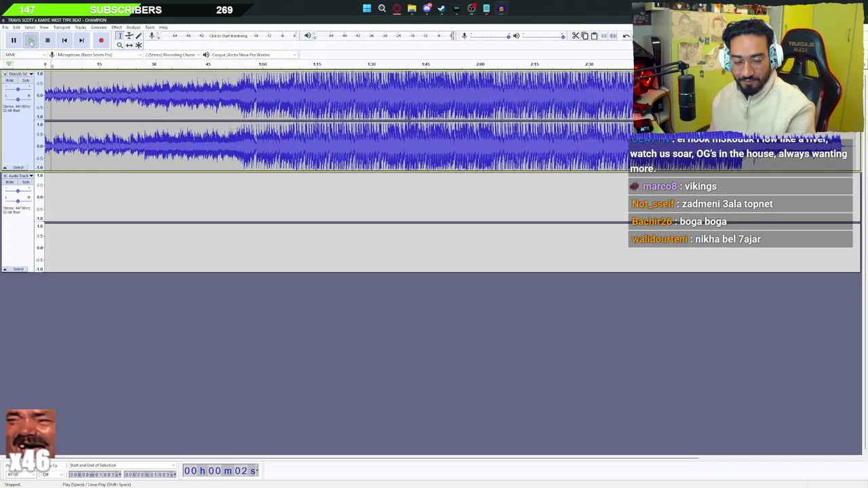Click the recording meter microphone icon
The width and height of the screenshot is (868, 488).
click(x=152, y=36)
